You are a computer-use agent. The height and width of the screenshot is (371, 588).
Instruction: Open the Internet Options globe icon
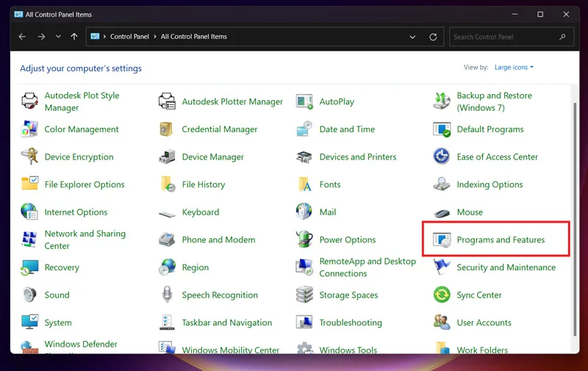point(29,212)
